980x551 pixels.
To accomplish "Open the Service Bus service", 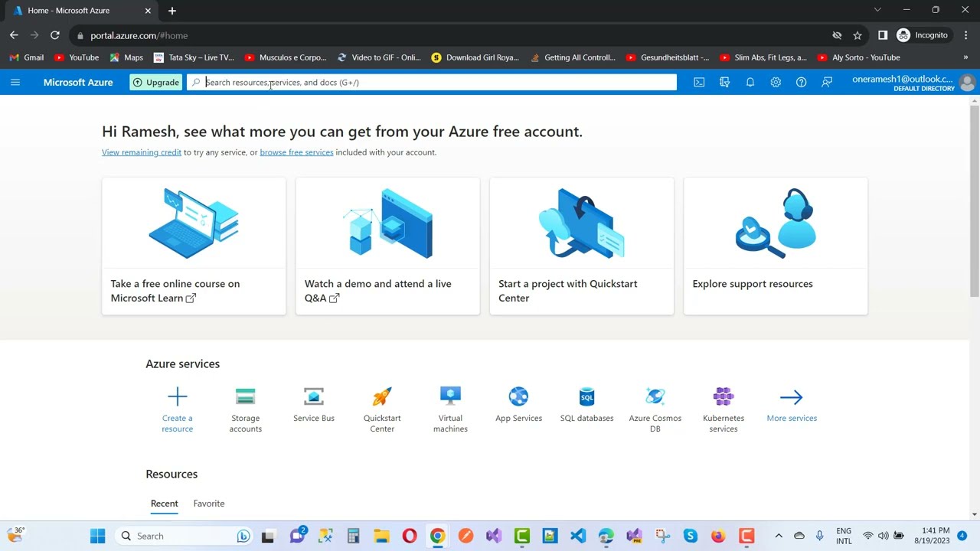I will 314,404.
